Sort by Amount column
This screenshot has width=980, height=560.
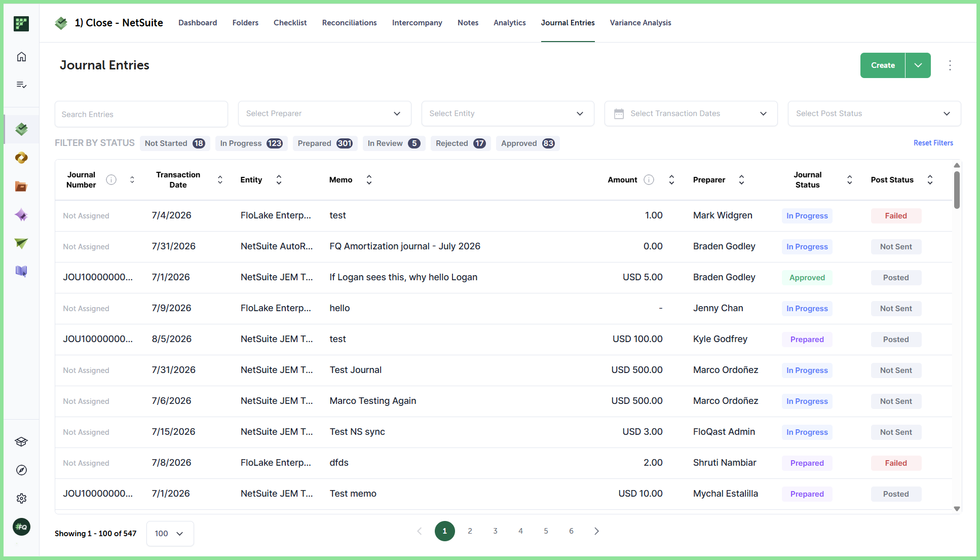coord(671,180)
